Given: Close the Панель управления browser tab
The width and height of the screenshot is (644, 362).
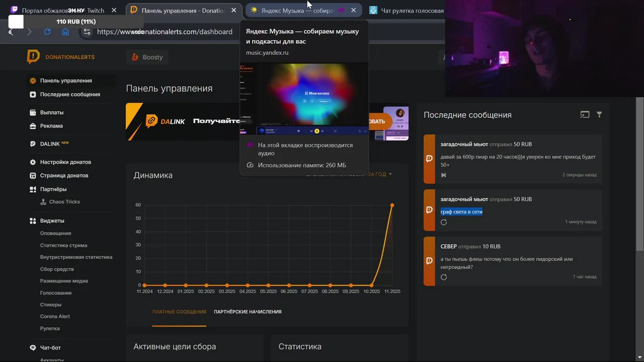Looking at the screenshot, I should coord(233,10).
